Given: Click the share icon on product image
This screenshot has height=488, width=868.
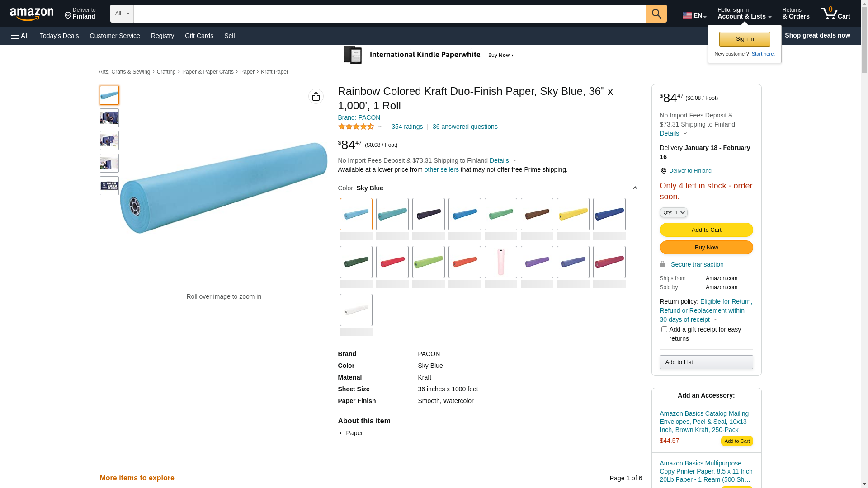Looking at the screenshot, I should pos(316,96).
